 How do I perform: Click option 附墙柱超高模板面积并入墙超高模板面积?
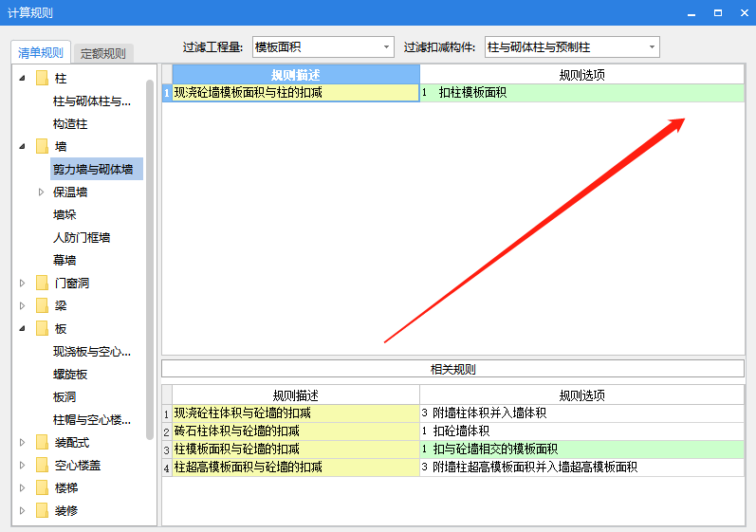click(x=582, y=467)
